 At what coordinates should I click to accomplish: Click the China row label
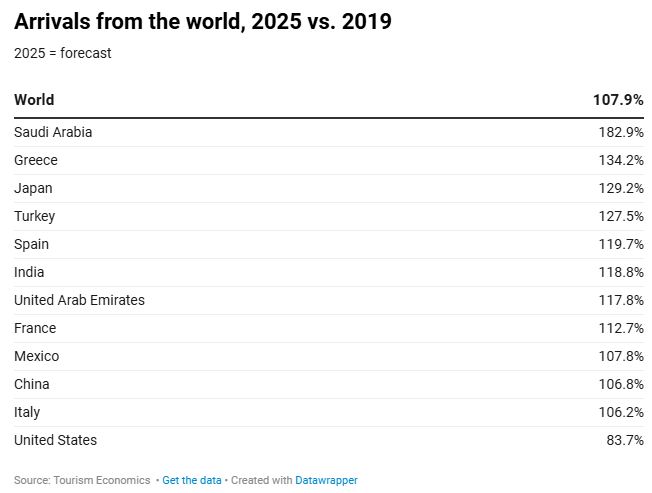click(x=32, y=384)
